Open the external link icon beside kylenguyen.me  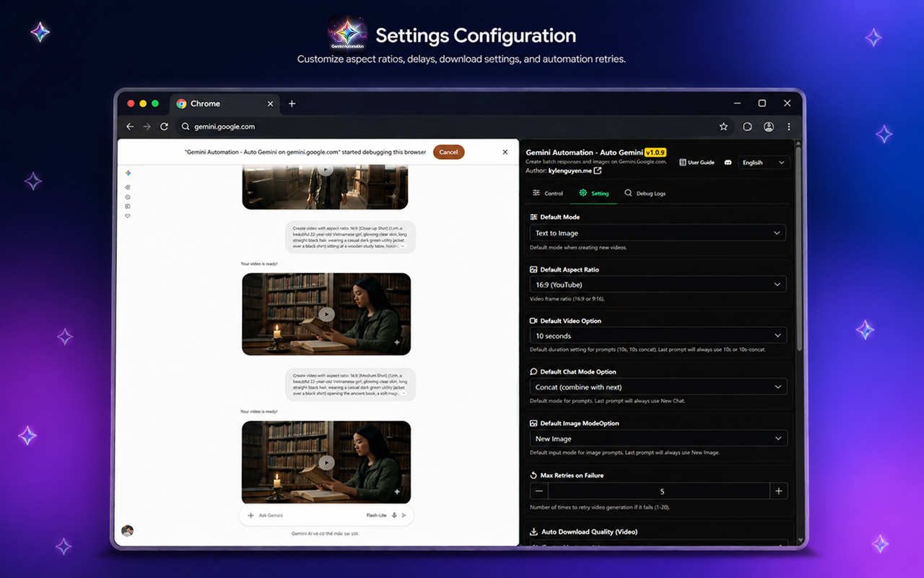click(597, 171)
